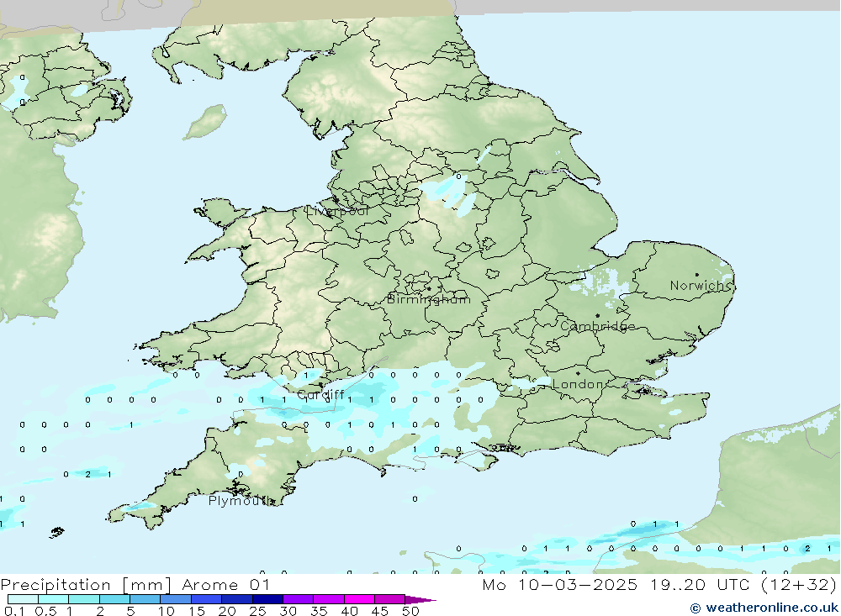
Task: Select the legend swatch between 10 and 15
Action: (x=176, y=599)
